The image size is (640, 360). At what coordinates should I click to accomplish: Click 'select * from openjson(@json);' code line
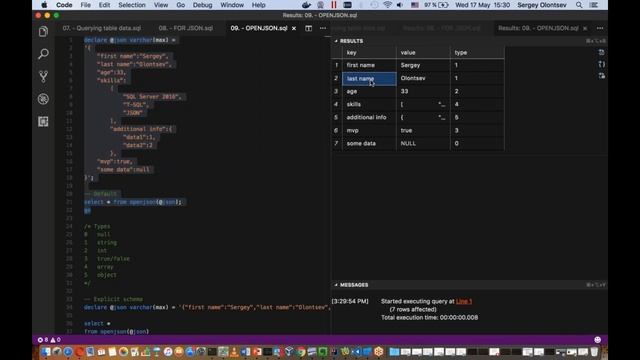(133, 202)
